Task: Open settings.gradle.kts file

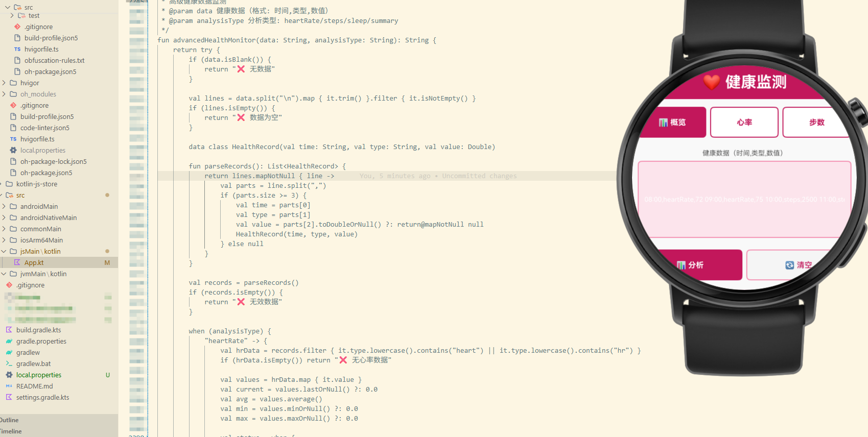Action: click(x=42, y=398)
